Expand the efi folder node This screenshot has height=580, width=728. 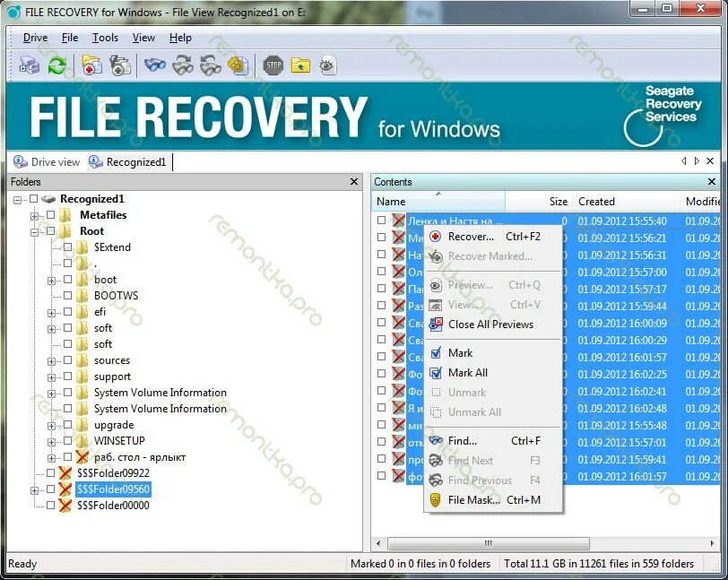coord(51,313)
